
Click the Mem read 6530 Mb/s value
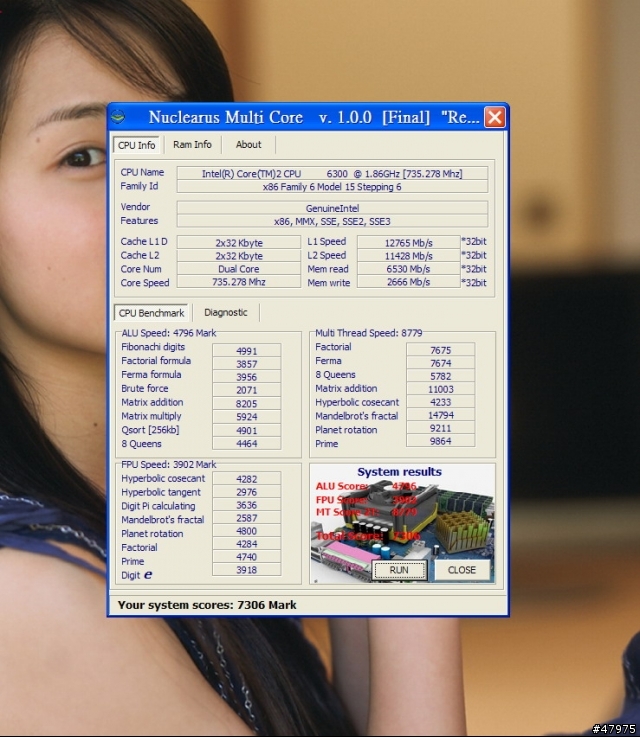click(x=408, y=269)
